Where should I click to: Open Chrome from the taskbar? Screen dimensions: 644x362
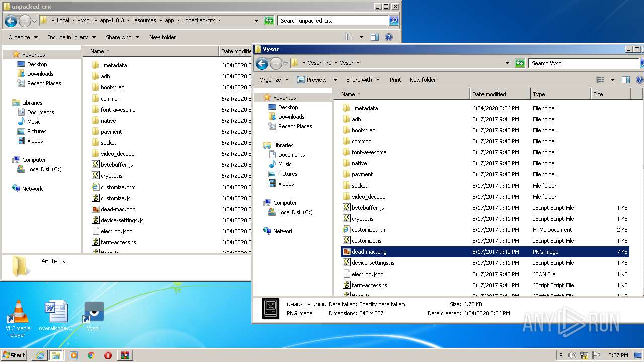[x=91, y=355]
